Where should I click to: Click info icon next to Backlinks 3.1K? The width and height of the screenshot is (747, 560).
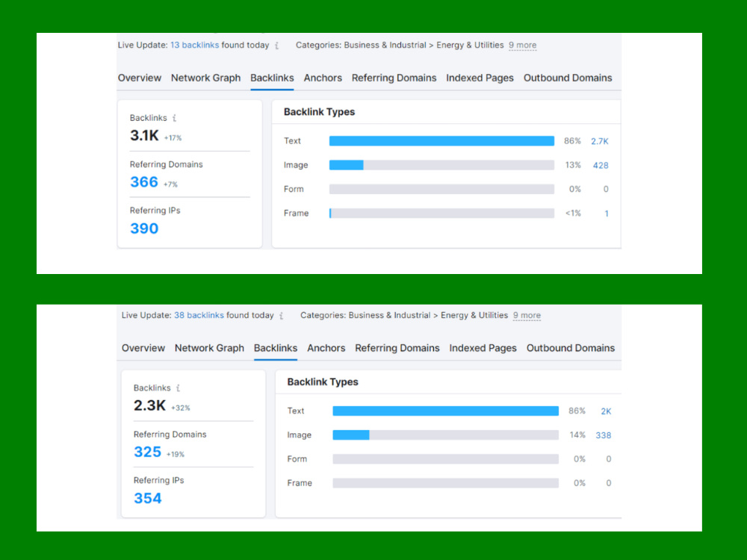[x=174, y=118]
